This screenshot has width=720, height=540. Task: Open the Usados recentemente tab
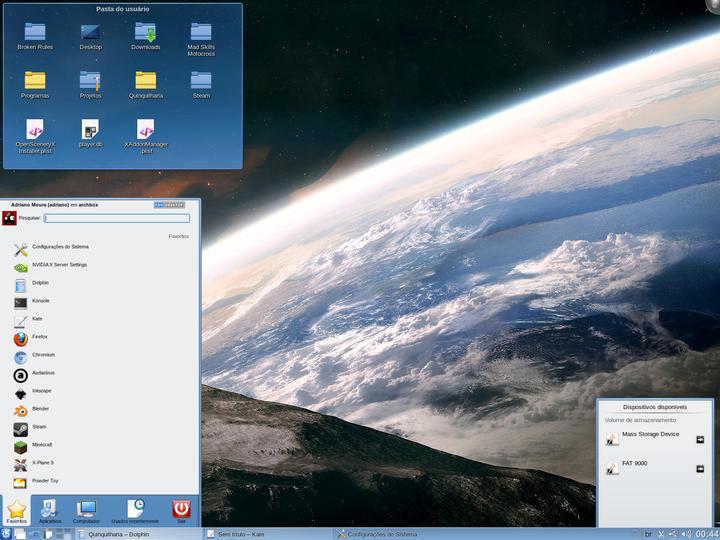135,511
